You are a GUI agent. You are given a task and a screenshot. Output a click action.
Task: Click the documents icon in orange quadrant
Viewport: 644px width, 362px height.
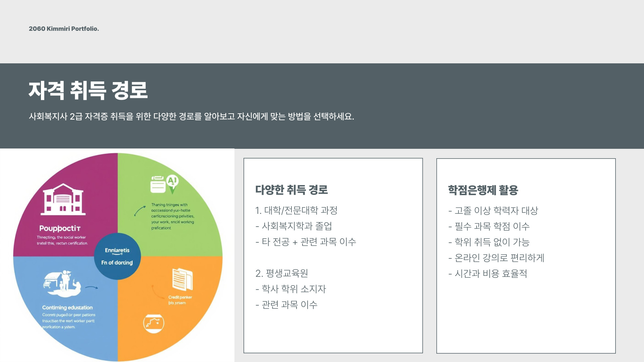tap(182, 279)
